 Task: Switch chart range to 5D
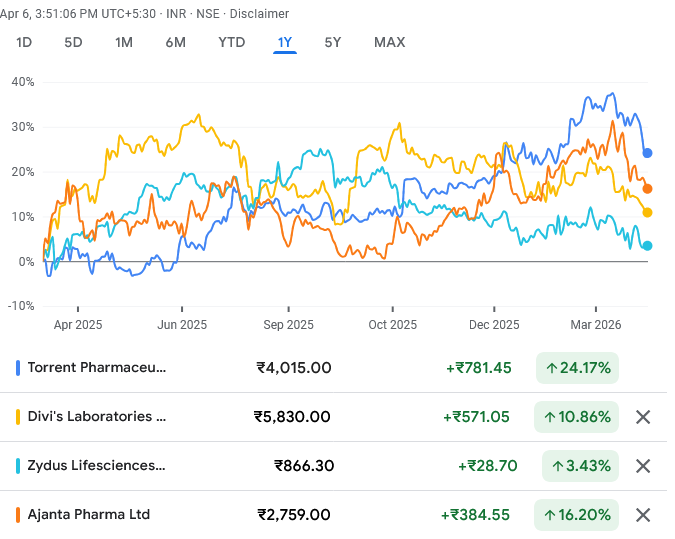click(x=73, y=42)
